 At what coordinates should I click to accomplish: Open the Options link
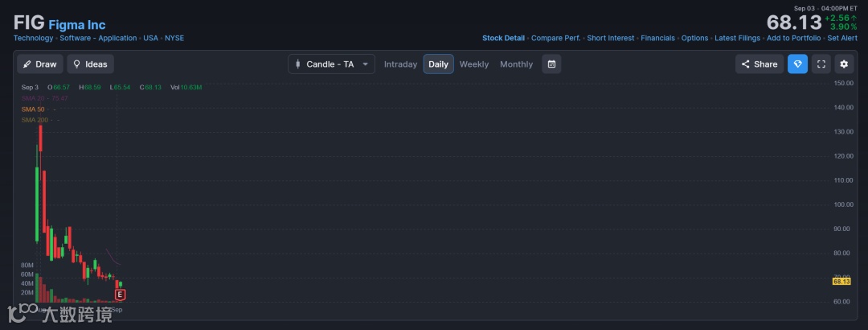(x=694, y=39)
